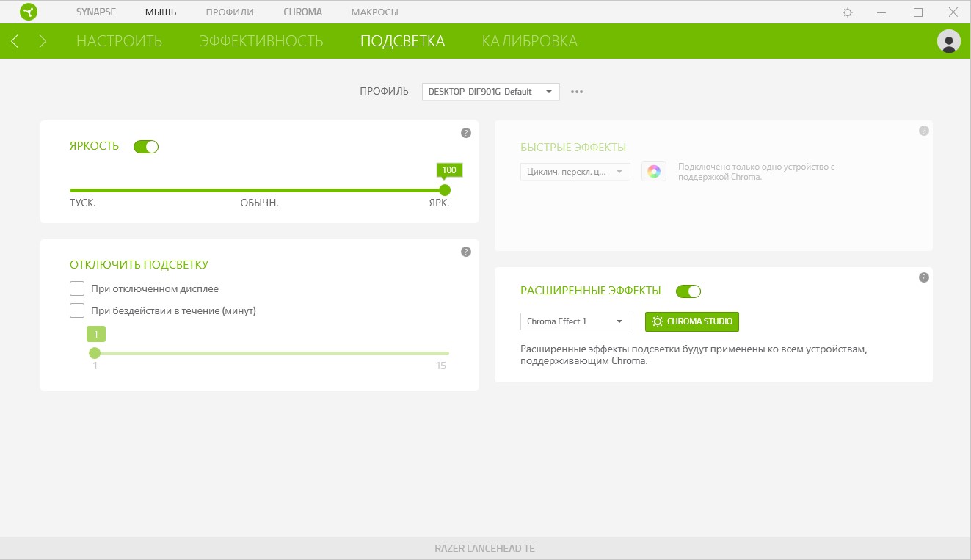Launch CHROMA STUDIO
Image resolution: width=971 pixels, height=560 pixels.
pyautogui.click(x=692, y=321)
